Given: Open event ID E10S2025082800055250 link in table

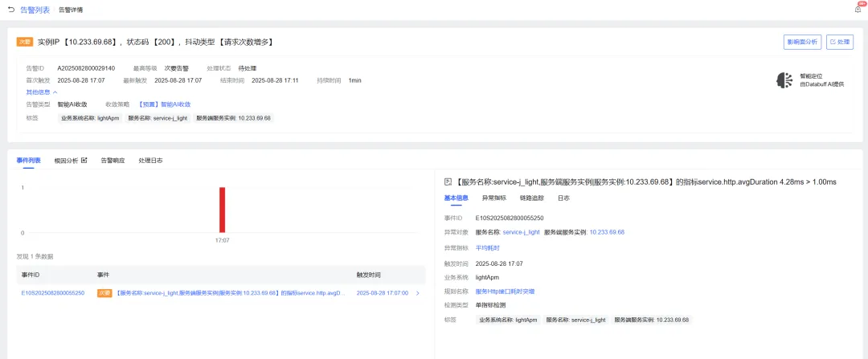Looking at the screenshot, I should 53,293.
